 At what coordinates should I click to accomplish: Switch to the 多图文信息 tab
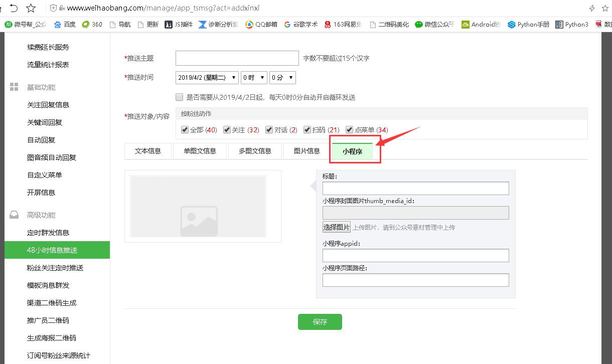[255, 151]
